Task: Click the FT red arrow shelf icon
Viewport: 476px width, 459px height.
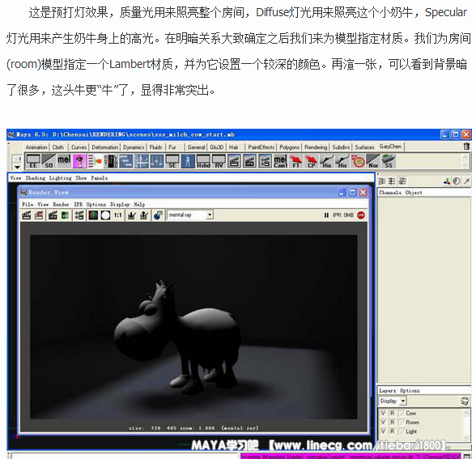Action: pos(295,161)
